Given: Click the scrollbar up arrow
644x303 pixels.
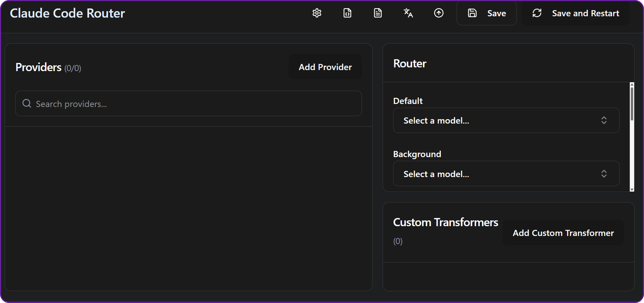Looking at the screenshot, I should 632,85.
